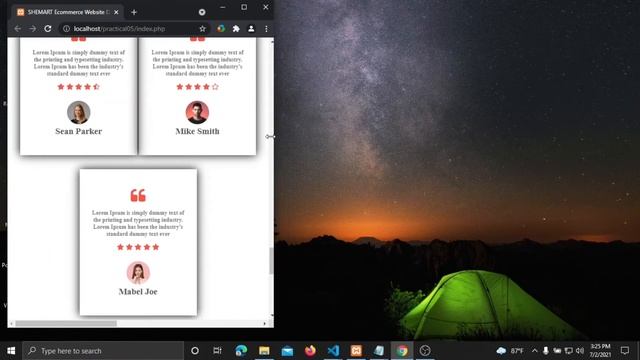Switch to Chrome on the taskbar
640x360 pixels.
pos(402,351)
